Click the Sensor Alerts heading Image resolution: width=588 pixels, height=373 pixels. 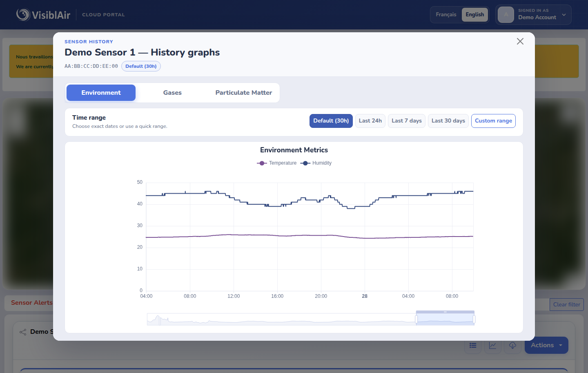32,303
